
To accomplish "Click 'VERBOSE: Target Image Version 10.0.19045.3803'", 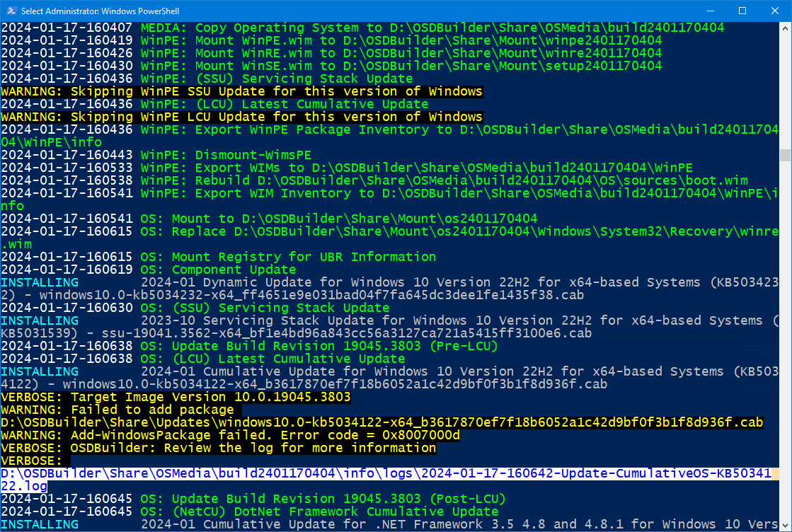I will tap(176, 397).
